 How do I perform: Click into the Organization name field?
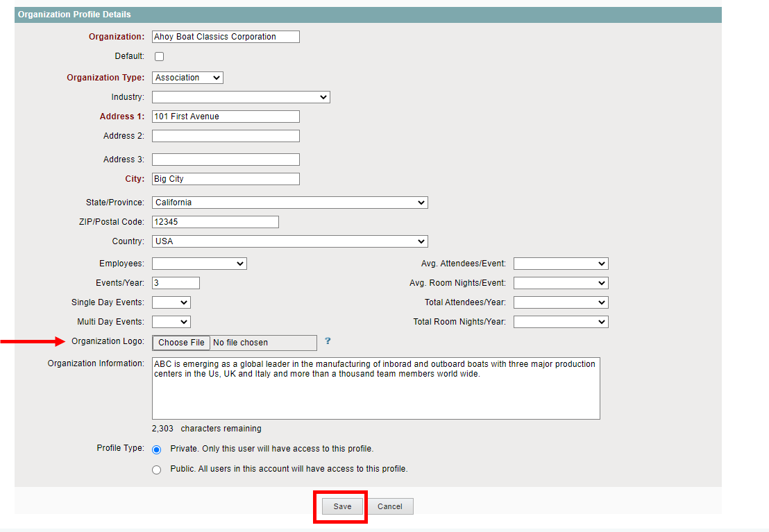(226, 37)
